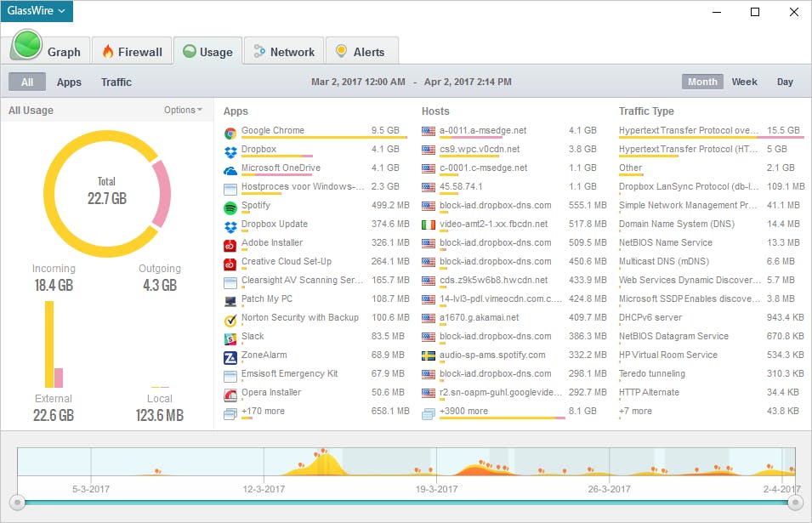
Task: Click the flag icon beside cs9.wpc.v0cdn.net
Action: tap(429, 150)
